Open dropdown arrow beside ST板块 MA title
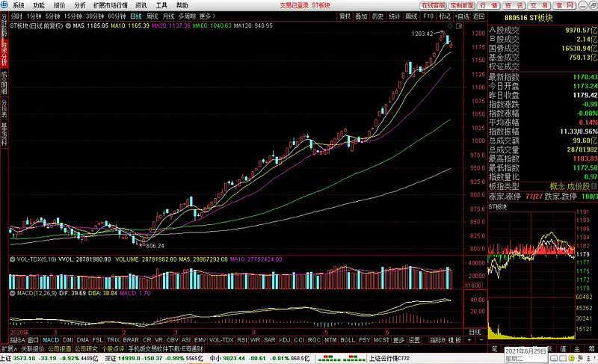The height and width of the screenshot is (364, 598). [68, 26]
